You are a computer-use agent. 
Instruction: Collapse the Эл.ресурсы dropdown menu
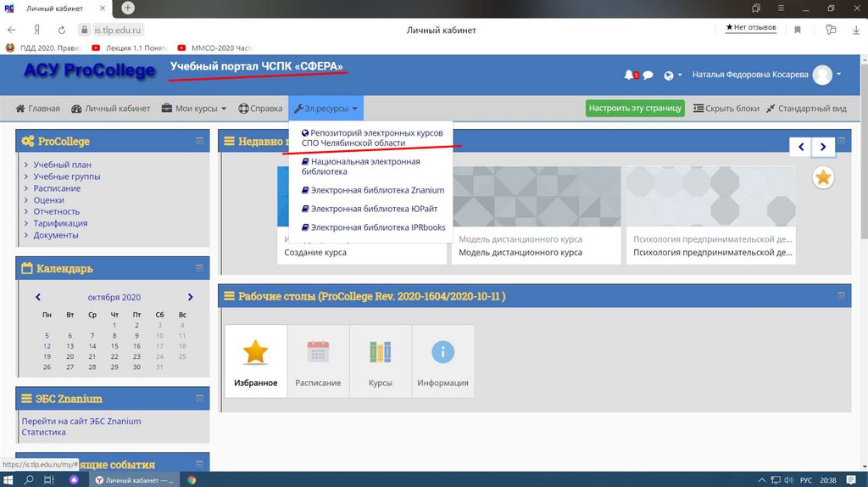tap(325, 109)
